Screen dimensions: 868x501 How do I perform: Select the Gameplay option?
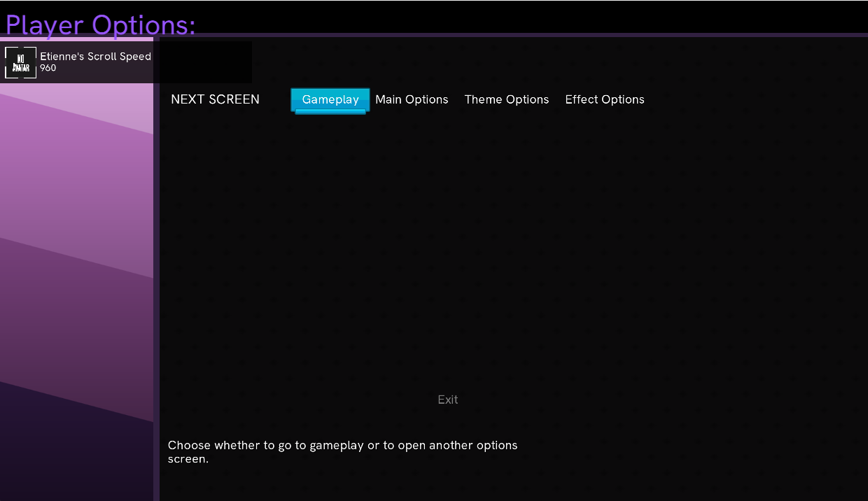(330, 99)
